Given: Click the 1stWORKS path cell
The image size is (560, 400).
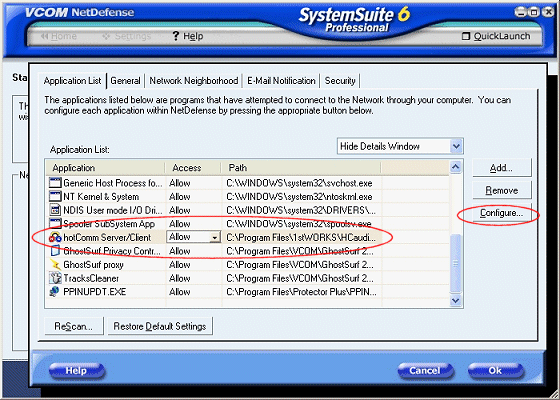Looking at the screenshot, I should coord(301,238).
